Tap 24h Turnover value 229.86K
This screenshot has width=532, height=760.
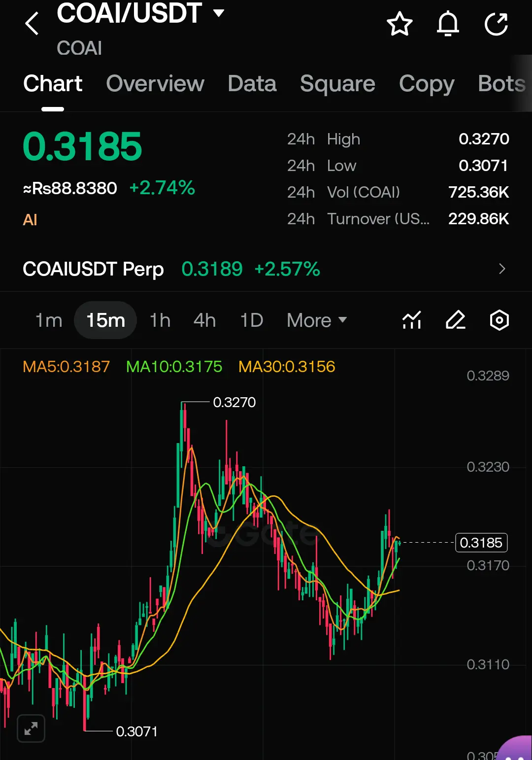pyautogui.click(x=478, y=219)
